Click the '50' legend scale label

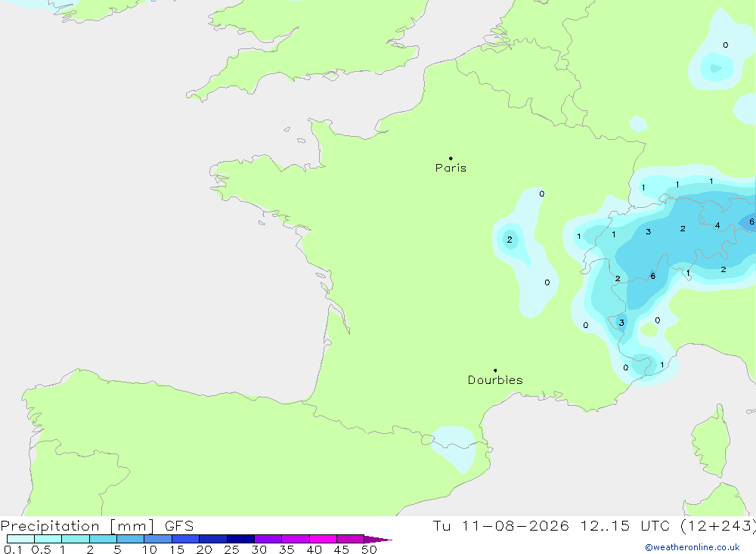pyautogui.click(x=369, y=549)
